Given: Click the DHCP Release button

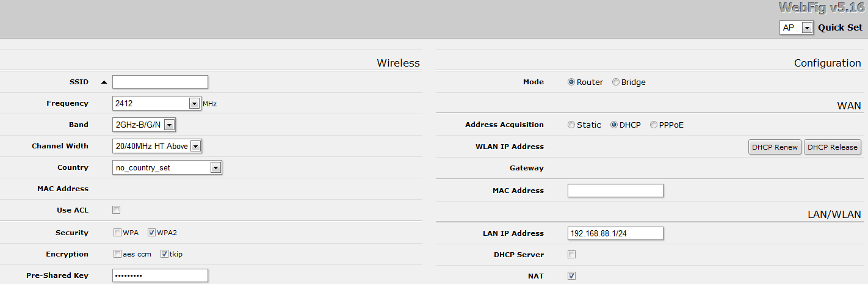Looking at the screenshot, I should [832, 147].
